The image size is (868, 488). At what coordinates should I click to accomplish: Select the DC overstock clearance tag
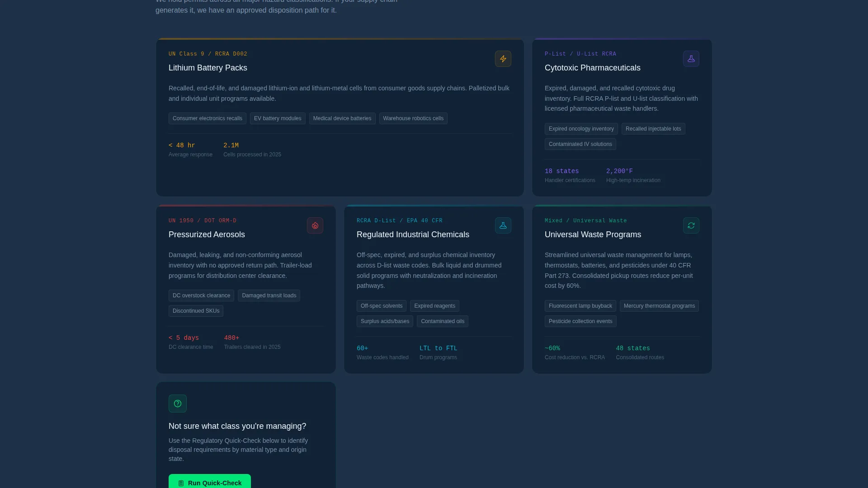[201, 296]
